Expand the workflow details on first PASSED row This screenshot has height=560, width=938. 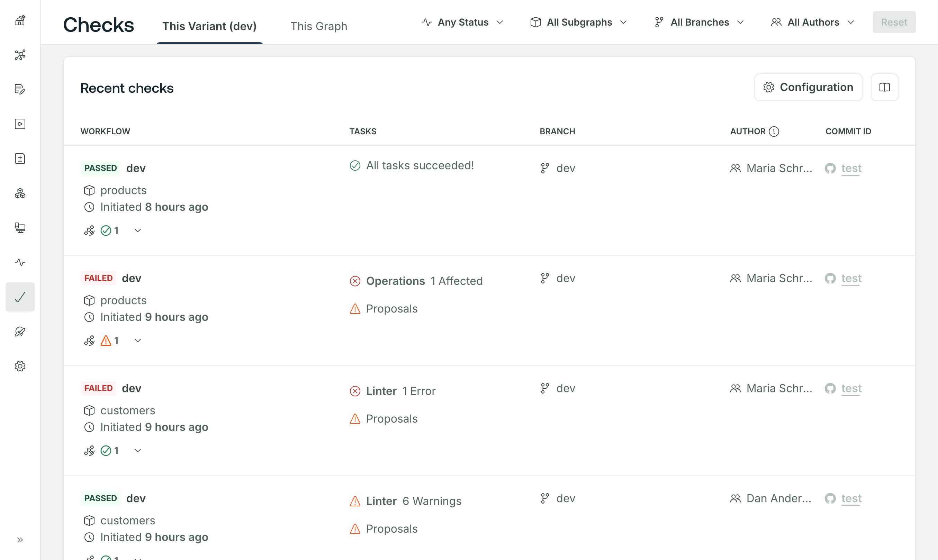137,230
